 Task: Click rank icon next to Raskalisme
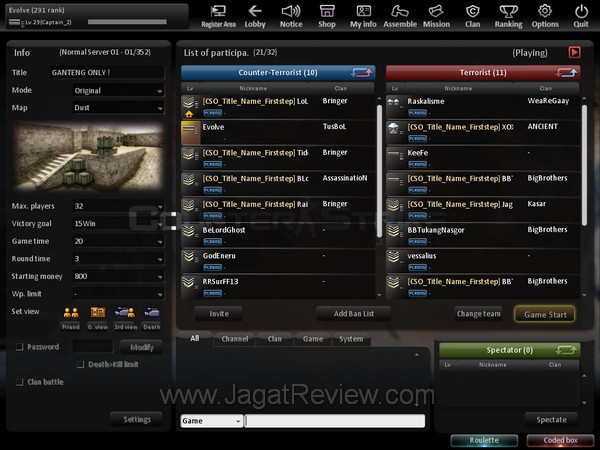(x=393, y=102)
